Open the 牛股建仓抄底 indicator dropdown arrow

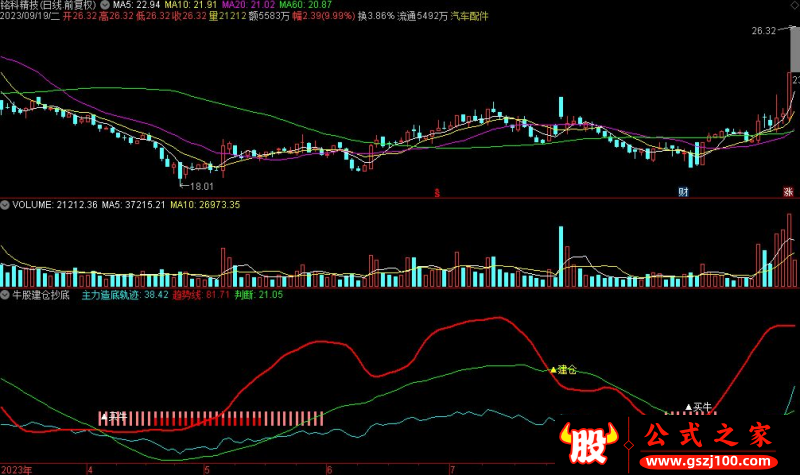coord(5,295)
